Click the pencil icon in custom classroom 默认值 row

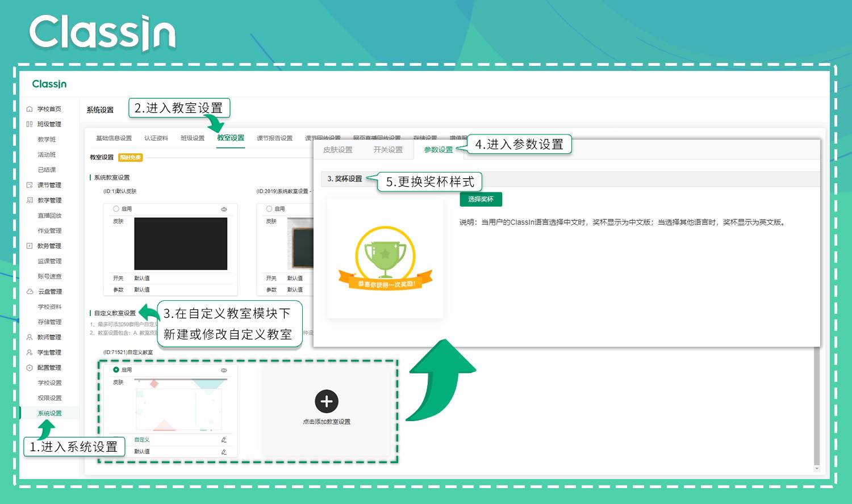point(224,452)
